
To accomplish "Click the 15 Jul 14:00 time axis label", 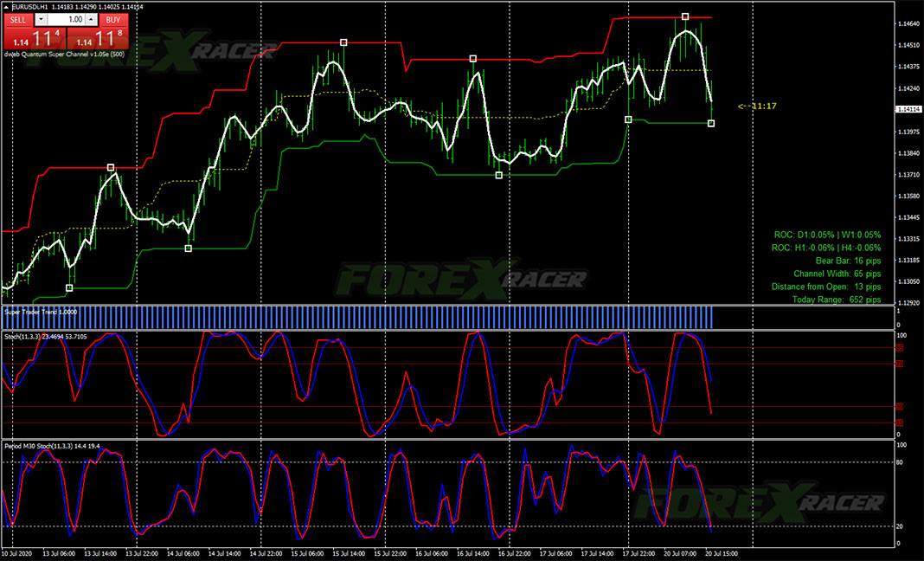I will 347,552.
